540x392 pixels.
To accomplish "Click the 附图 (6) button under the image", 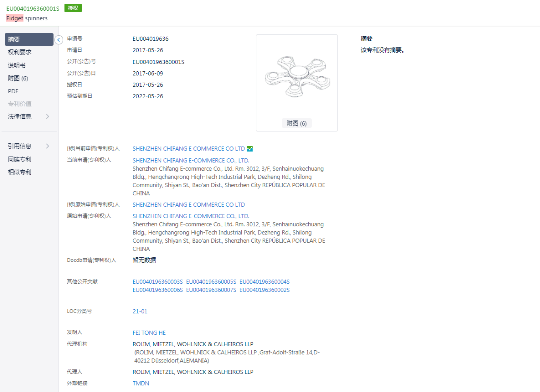I will click(297, 123).
